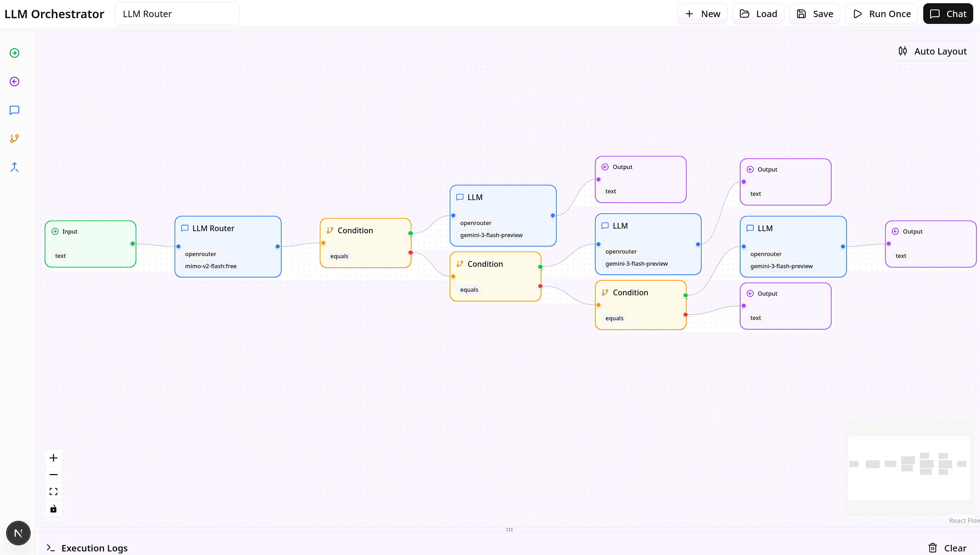Image resolution: width=980 pixels, height=555 pixels.
Task: Clear the execution logs
Action: coord(947,548)
